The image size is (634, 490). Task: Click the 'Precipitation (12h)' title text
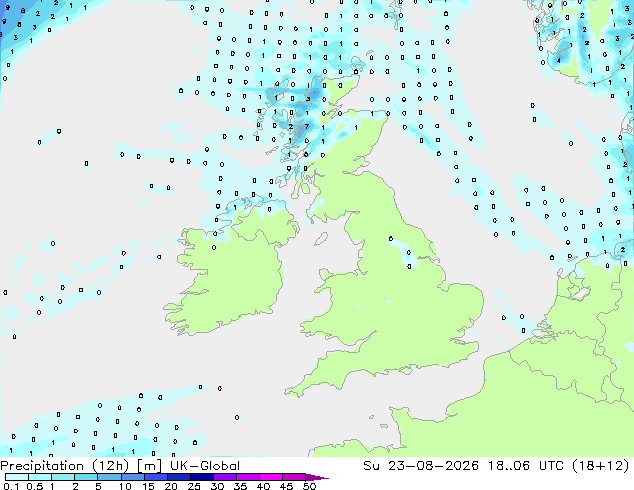coord(65,466)
